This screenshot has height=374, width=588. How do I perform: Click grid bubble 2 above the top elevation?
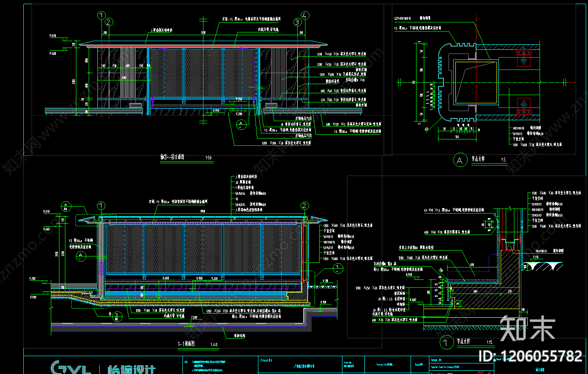(x=108, y=22)
